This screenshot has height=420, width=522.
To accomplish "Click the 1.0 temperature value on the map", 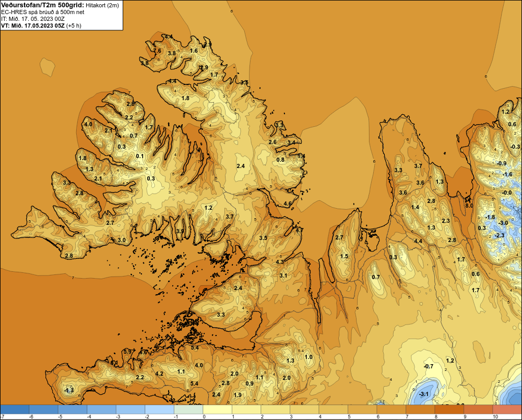I will click(x=309, y=357).
